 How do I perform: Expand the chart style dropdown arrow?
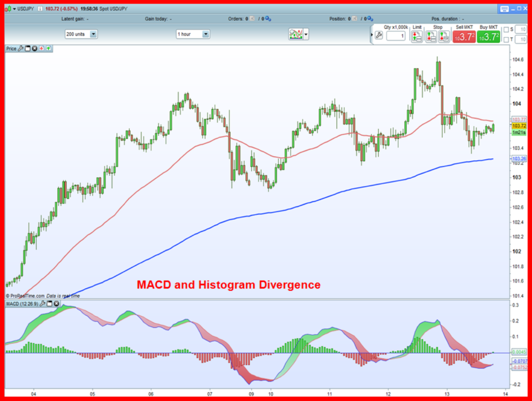(x=307, y=33)
